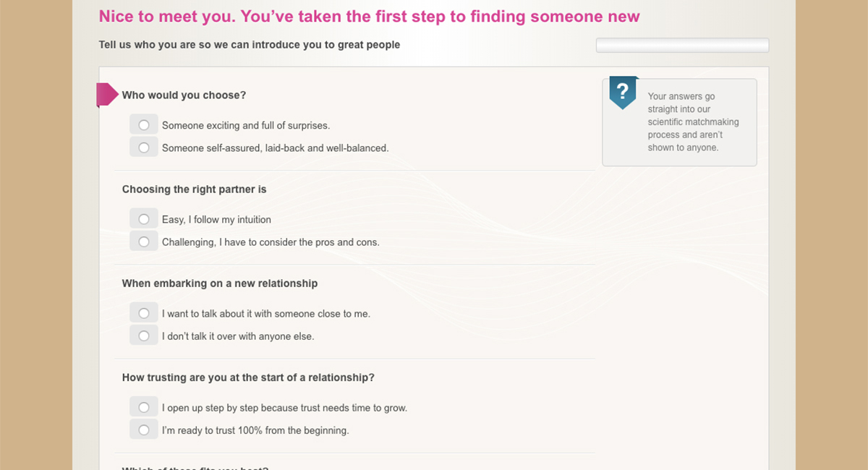
Task: Choose radio button for talking with someone close
Action: click(x=144, y=313)
